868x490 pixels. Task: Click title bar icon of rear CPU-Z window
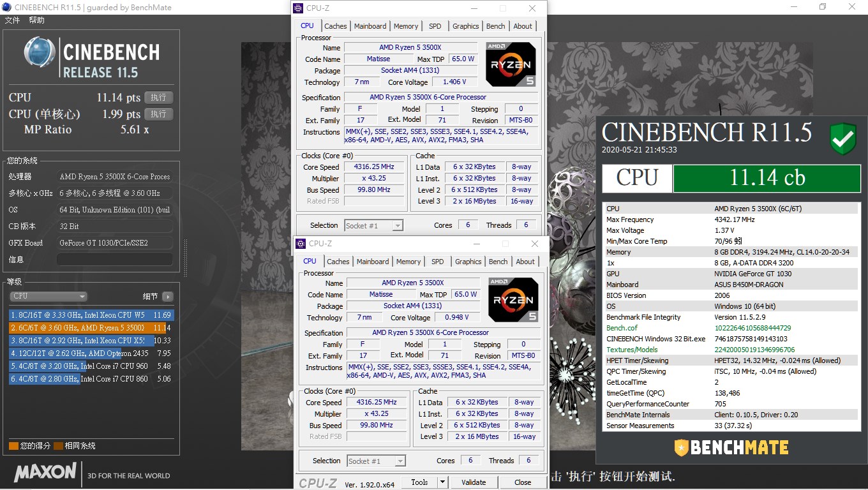[299, 8]
